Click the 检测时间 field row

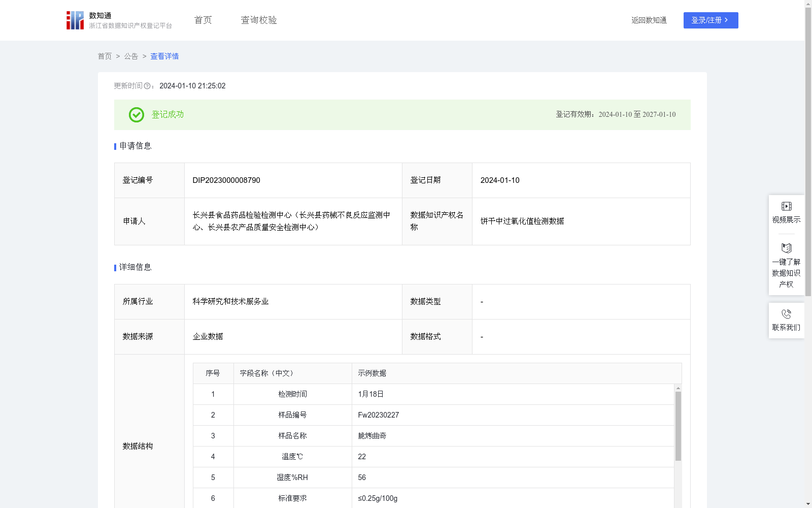click(433, 394)
